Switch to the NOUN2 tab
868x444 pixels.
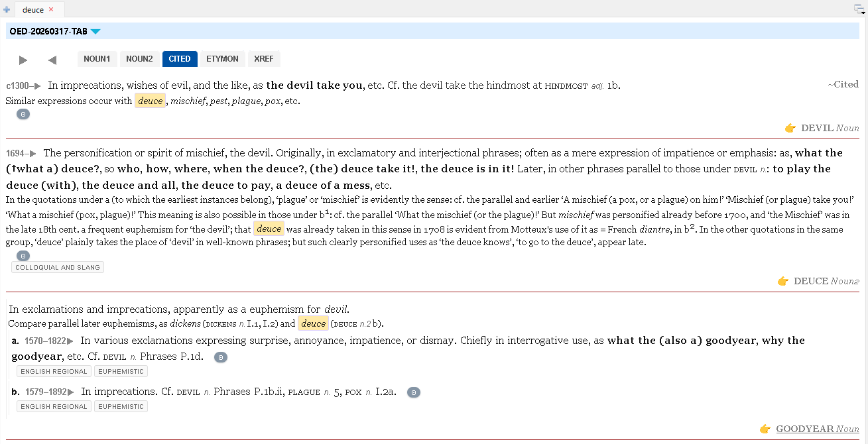point(139,59)
